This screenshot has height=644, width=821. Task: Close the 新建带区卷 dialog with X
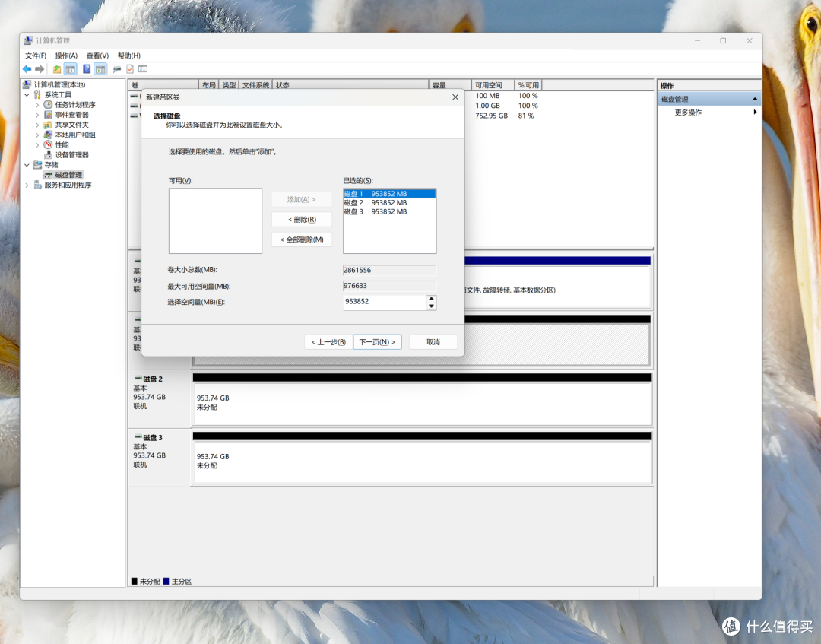[x=455, y=97]
